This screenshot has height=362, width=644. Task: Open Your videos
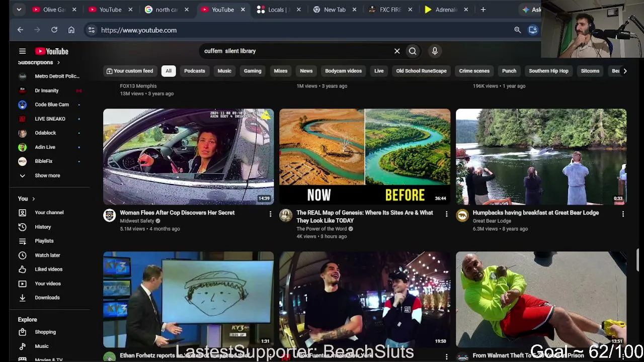48,284
